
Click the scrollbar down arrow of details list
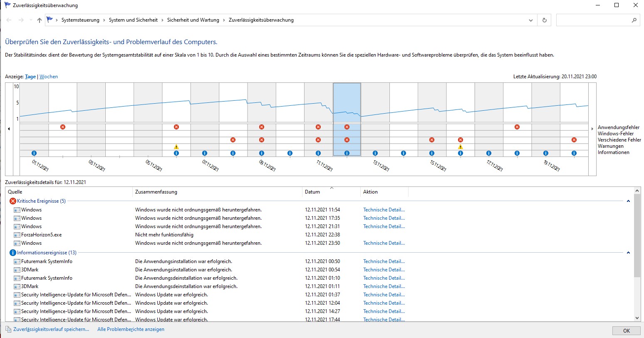coord(637,318)
